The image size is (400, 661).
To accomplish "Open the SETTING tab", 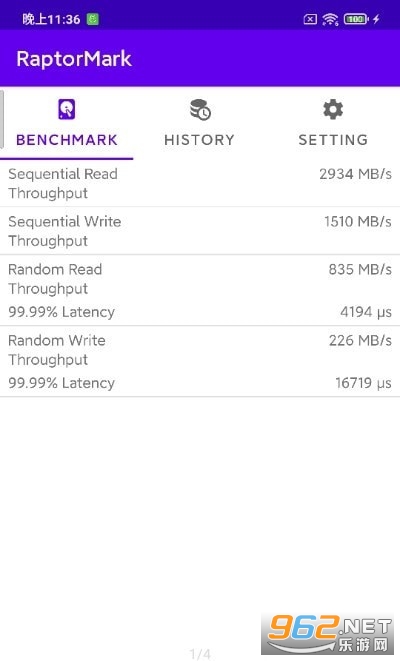I will tap(333, 140).
